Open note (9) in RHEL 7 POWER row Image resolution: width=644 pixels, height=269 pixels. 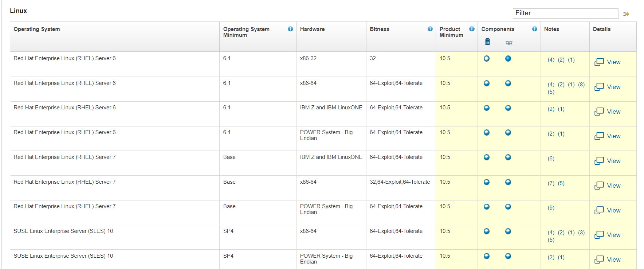(x=551, y=208)
